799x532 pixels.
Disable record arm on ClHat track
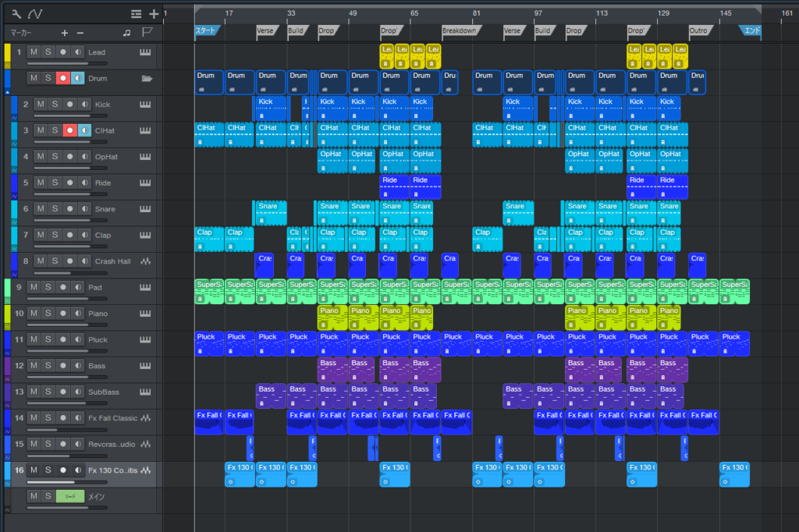(69, 131)
